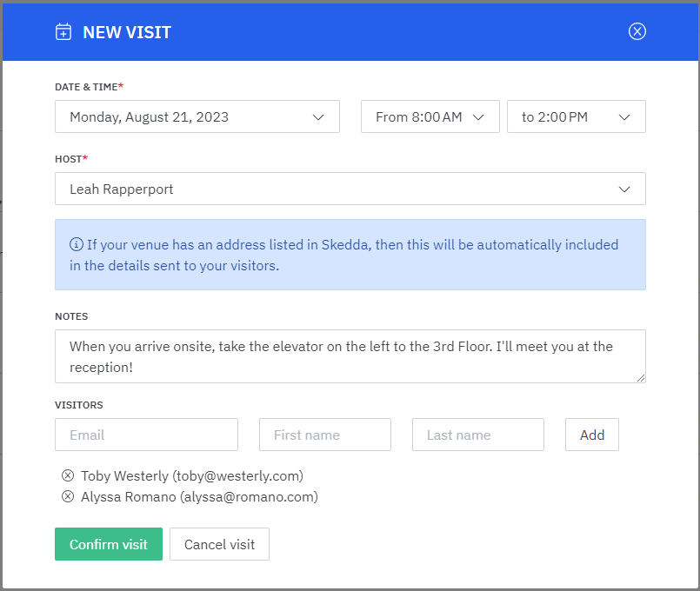The width and height of the screenshot is (700, 591).
Task: Click the Cancel visit button
Action: coord(219,544)
